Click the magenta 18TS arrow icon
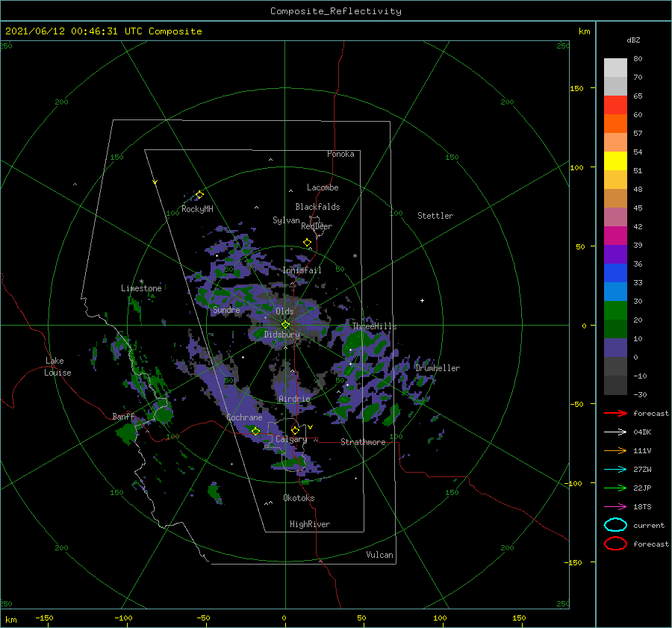Viewport: 672px width, 628px height. pos(615,506)
